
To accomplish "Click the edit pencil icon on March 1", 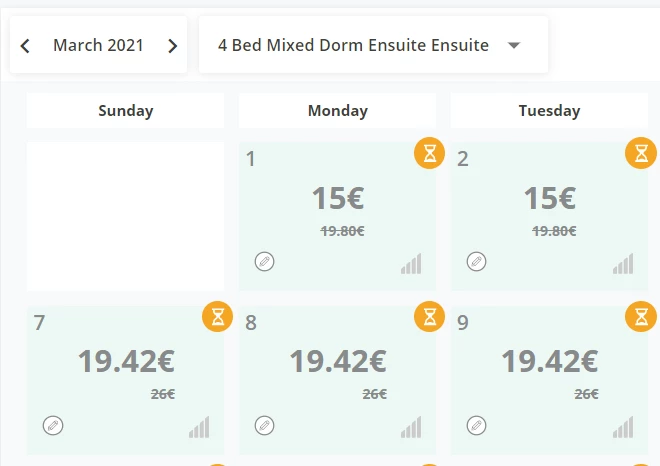I will tap(264, 261).
